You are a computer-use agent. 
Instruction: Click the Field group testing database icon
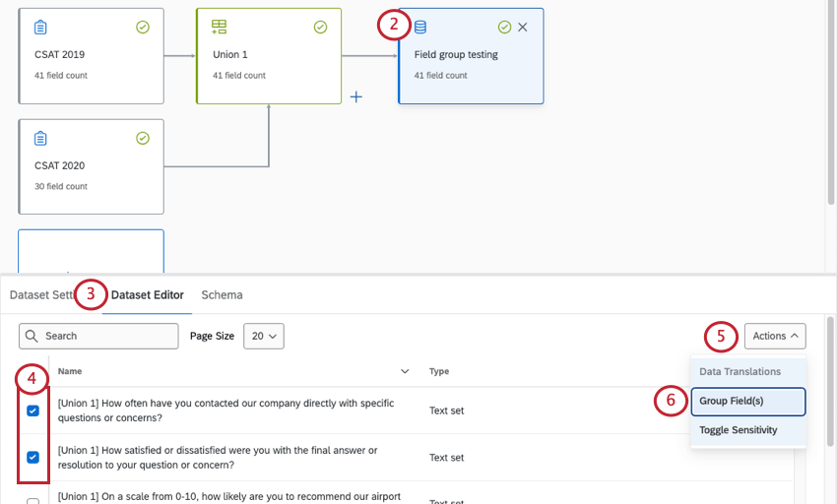click(420, 28)
